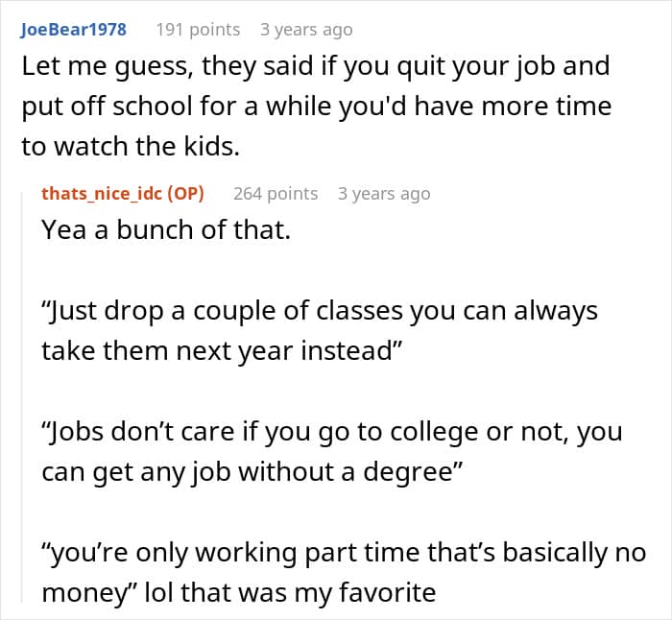Click the line "can get any job without a degree"

click(252, 472)
